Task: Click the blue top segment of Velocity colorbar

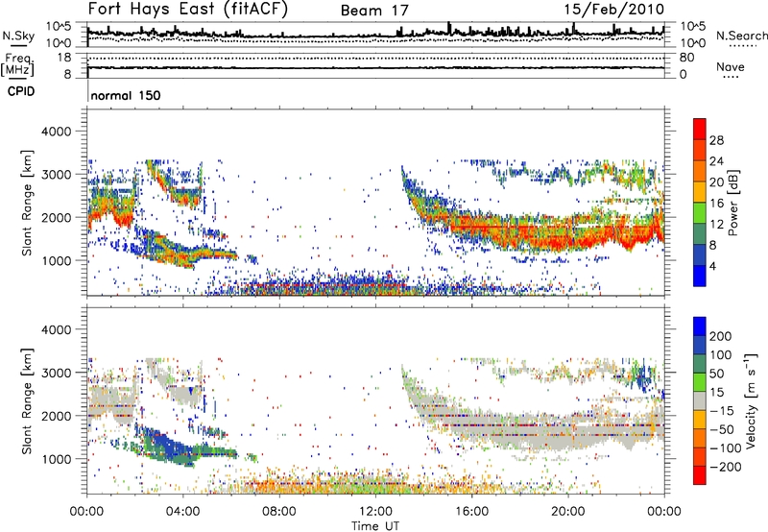Action: [700, 326]
